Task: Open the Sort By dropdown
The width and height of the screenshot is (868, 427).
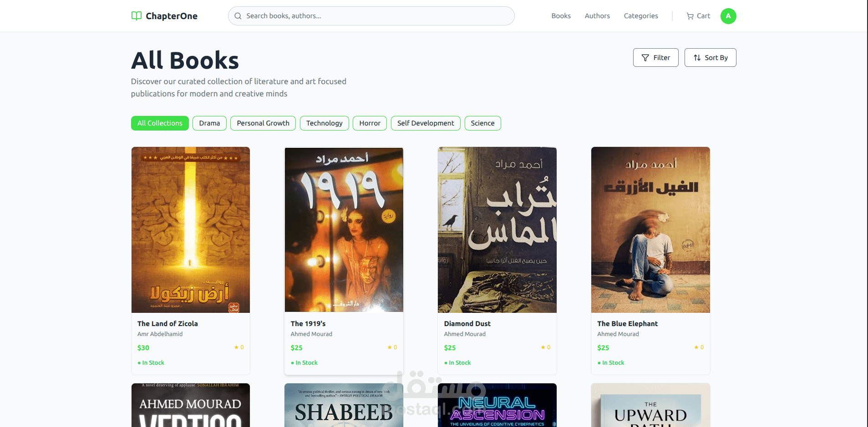Action: coord(710,58)
